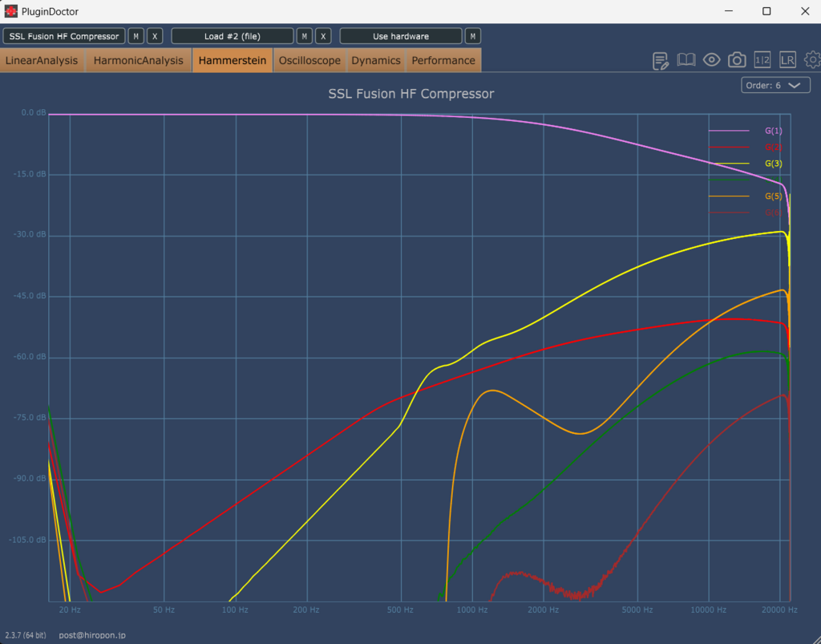Image resolution: width=821 pixels, height=644 pixels.
Task: Click the chart title SSL Fusion HF Compressor
Action: tap(411, 94)
